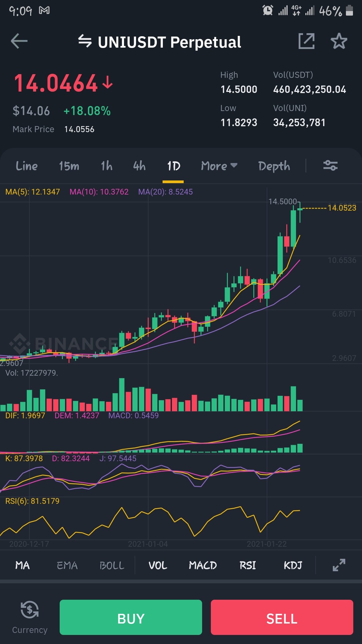The height and width of the screenshot is (644, 362).
Task: Tap the latest candlestick on chart
Action: click(300, 211)
